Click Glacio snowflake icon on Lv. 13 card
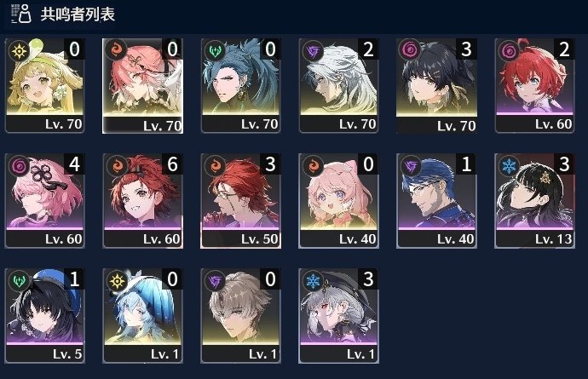Image resolution: width=588 pixels, height=379 pixels. pyautogui.click(x=509, y=165)
